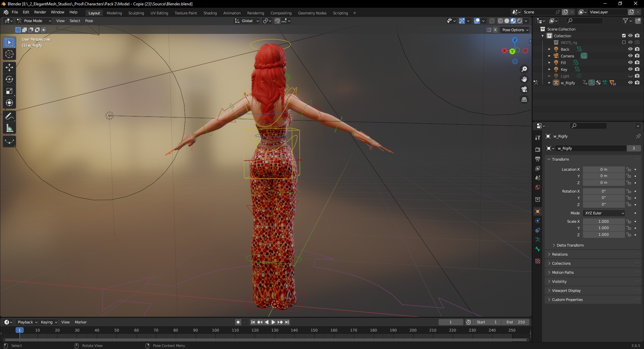644x349 pixels.
Task: Open the File menu
Action: click(x=15, y=12)
